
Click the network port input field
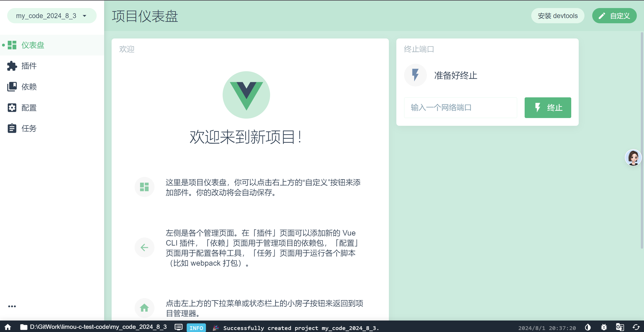pos(460,108)
